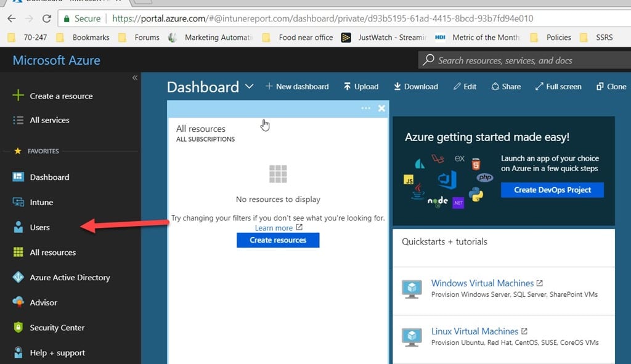Enter Full screen mode from toolbar

(558, 86)
